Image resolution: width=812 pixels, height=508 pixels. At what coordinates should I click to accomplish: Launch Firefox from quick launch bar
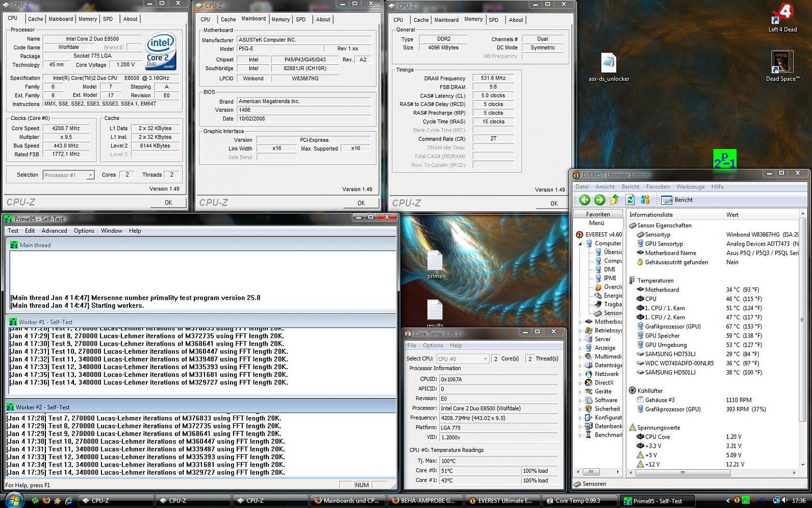pyautogui.click(x=46, y=500)
